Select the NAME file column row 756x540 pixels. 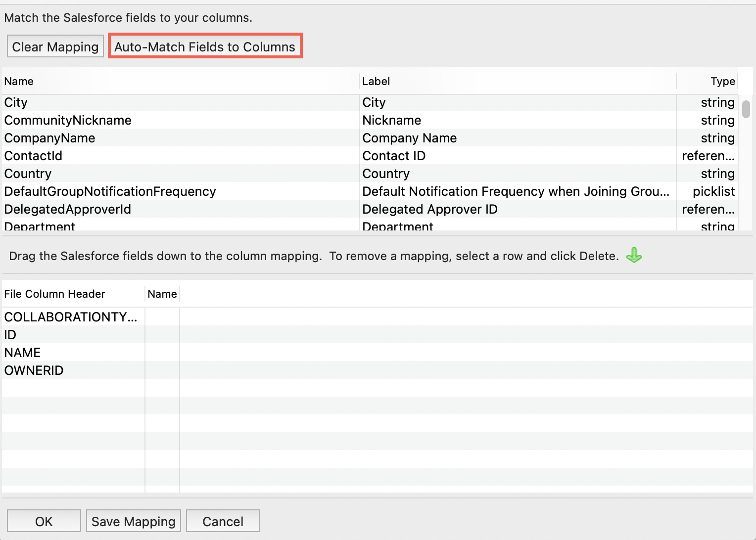[378, 353]
